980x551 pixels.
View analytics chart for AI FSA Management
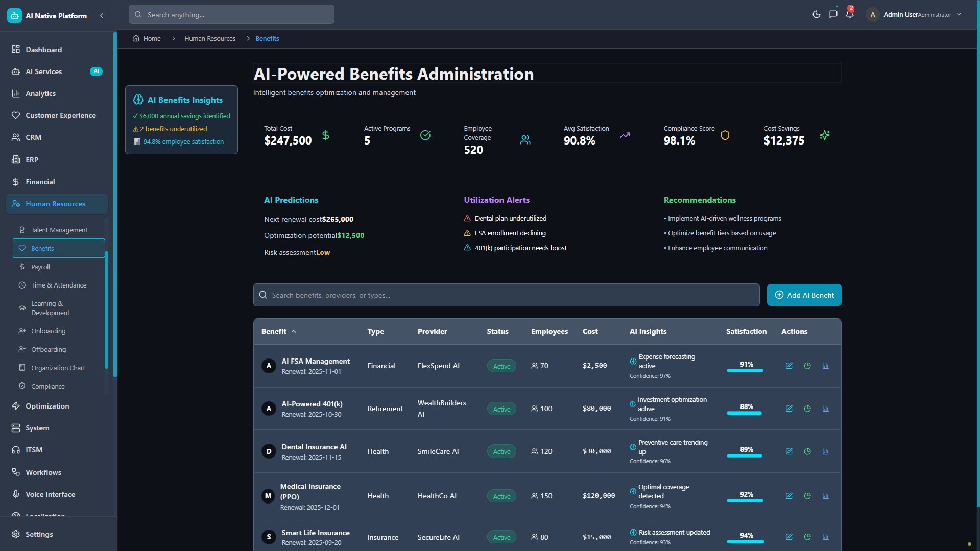tap(825, 366)
